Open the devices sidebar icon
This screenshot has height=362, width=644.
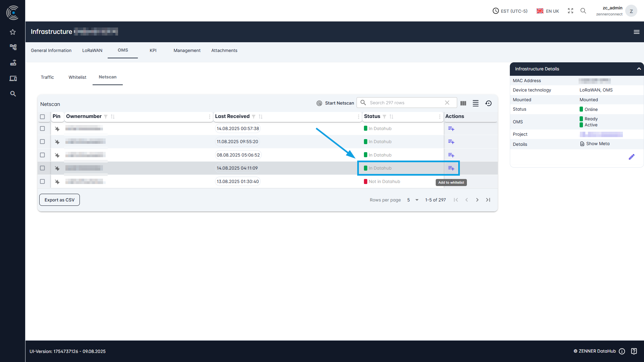click(12, 78)
